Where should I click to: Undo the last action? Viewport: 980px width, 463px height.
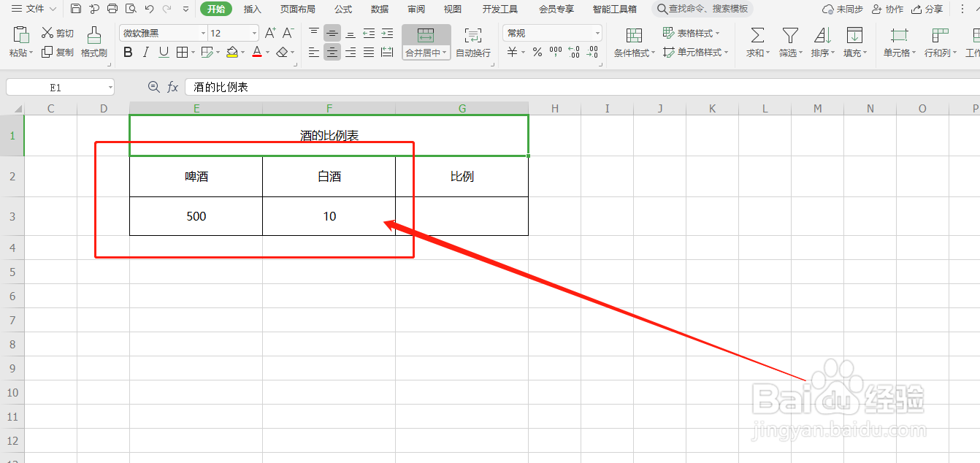149,9
